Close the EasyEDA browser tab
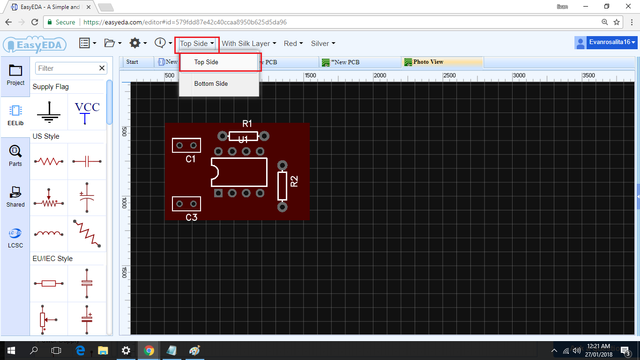Screen dimensions: 640x360 [x=89, y=7]
